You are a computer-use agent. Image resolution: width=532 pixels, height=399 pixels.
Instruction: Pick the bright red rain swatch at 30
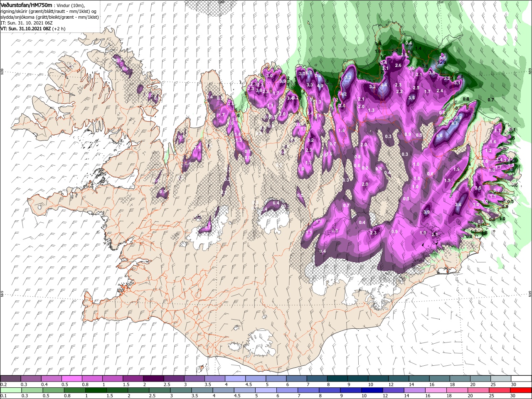point(521,390)
